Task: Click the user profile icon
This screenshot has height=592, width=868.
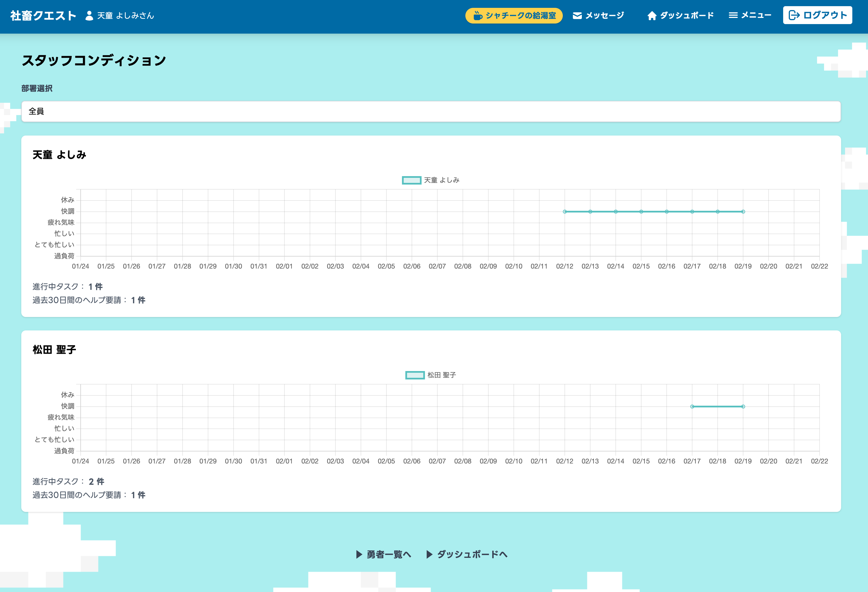Action: click(89, 16)
